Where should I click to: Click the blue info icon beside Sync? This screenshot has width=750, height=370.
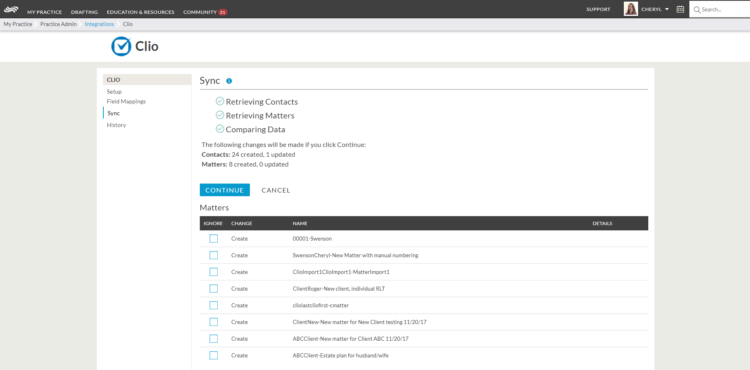coord(229,81)
